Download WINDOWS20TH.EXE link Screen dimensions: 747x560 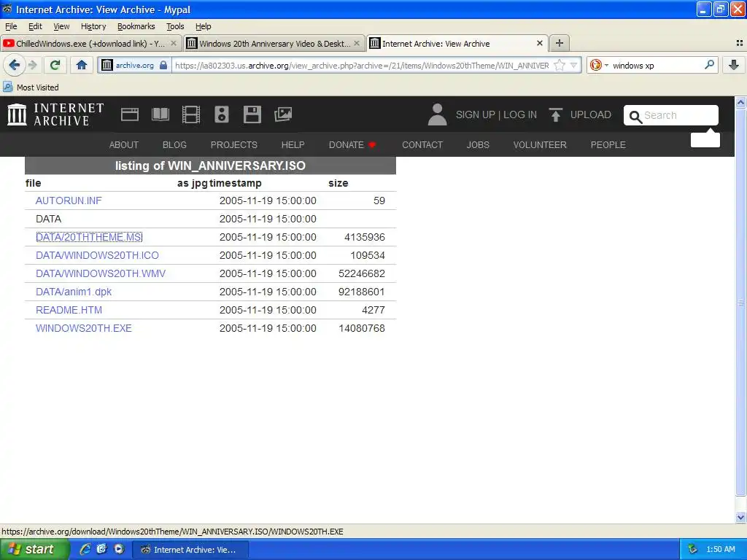point(83,328)
